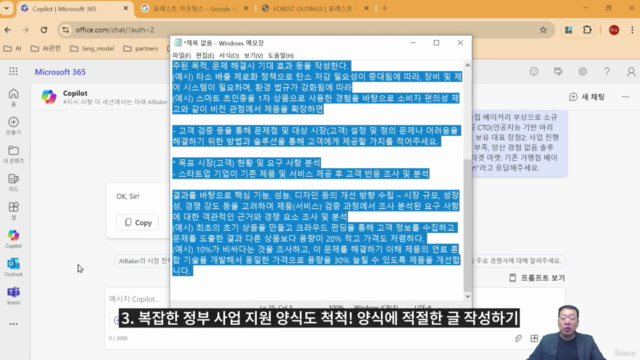Click the Microsoft 365 title link
640x360 pixels.
click(60, 72)
